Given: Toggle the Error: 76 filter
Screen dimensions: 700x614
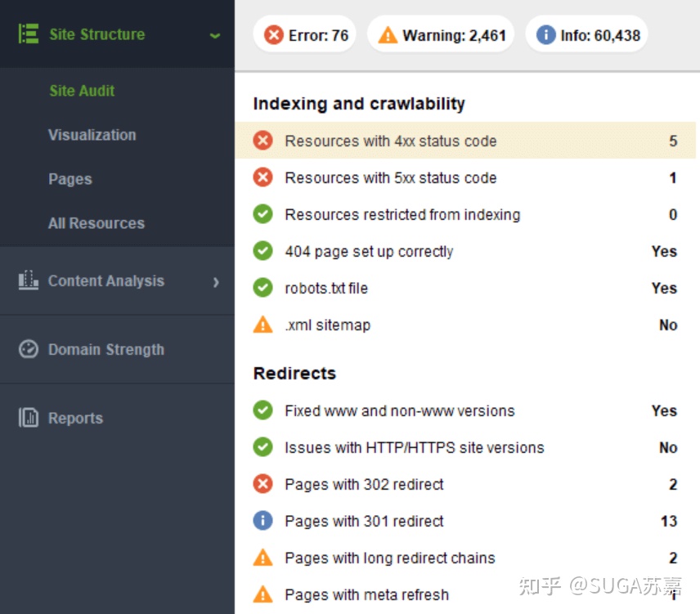Looking at the screenshot, I should (305, 35).
